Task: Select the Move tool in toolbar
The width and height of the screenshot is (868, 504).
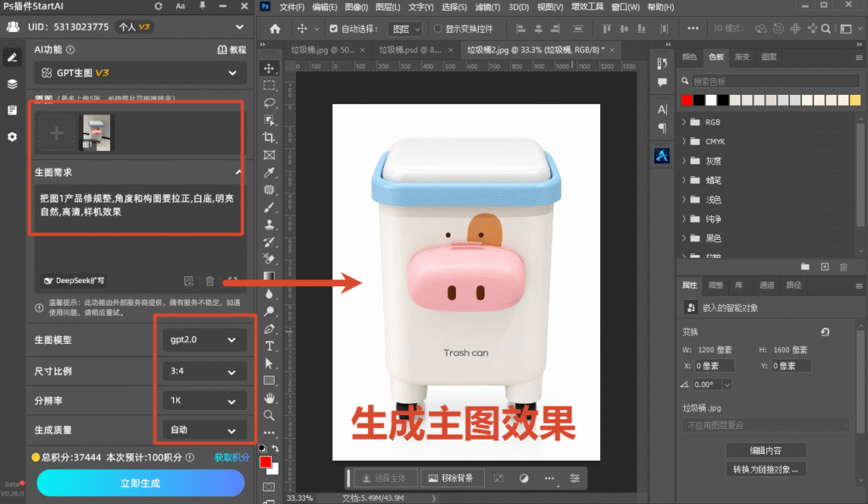Action: [269, 69]
